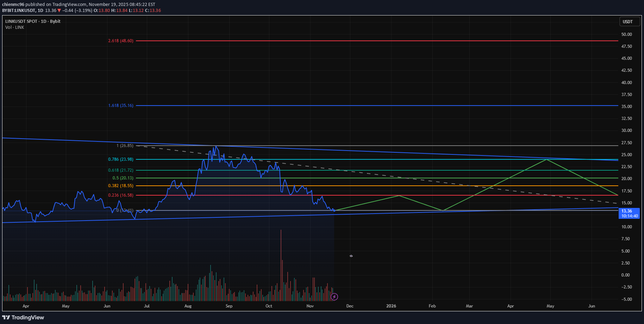
Task: Select the 0.382 (18.55) orange level label
Action: (121, 186)
